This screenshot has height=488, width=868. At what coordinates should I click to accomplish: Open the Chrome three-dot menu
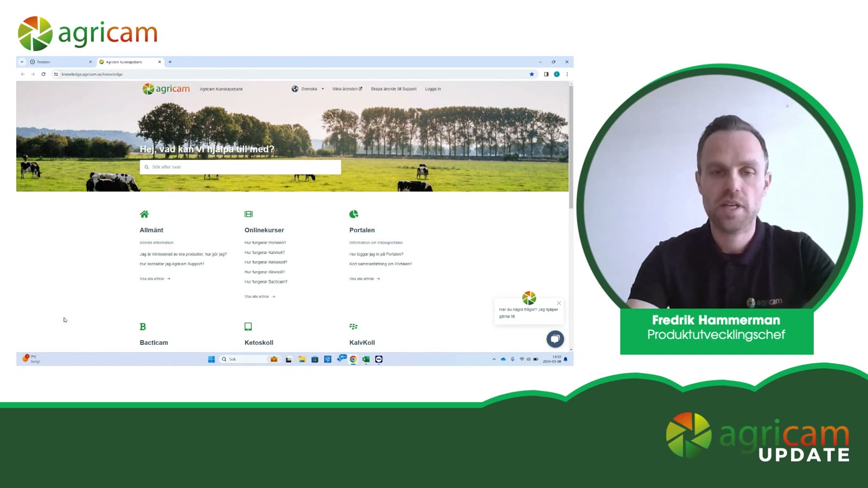point(567,74)
